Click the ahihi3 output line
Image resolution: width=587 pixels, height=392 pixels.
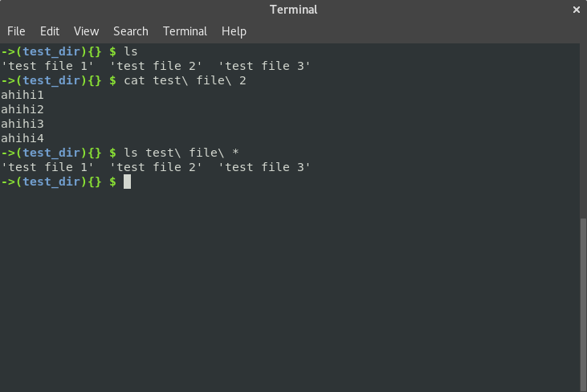point(22,124)
